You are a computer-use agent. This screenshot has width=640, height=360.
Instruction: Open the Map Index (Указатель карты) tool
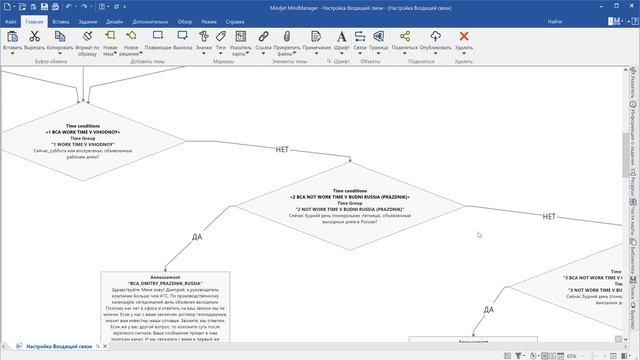point(241,36)
